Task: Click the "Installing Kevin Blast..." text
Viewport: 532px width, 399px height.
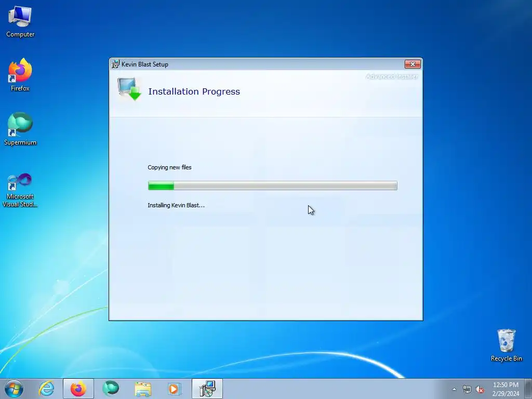Action: [x=176, y=205]
